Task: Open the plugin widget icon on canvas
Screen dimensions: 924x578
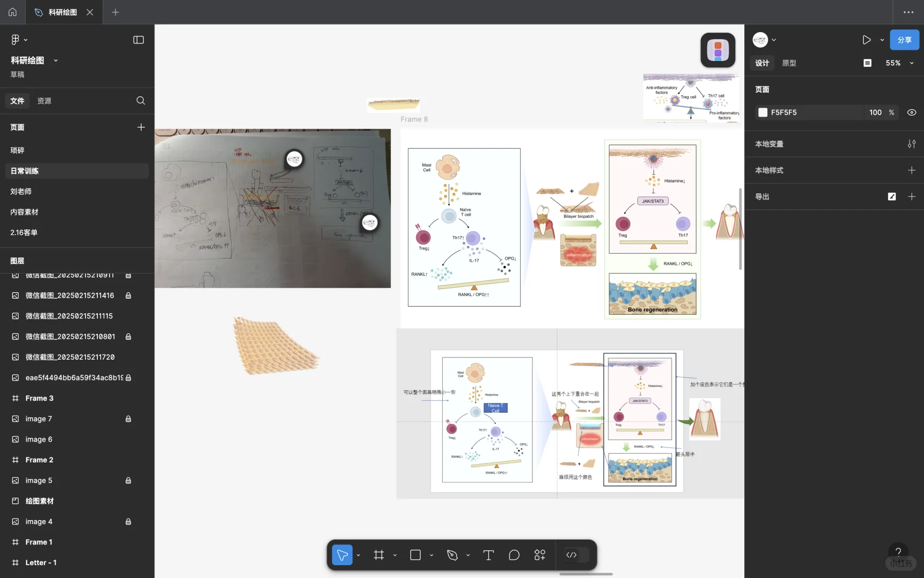Action: [x=718, y=50]
